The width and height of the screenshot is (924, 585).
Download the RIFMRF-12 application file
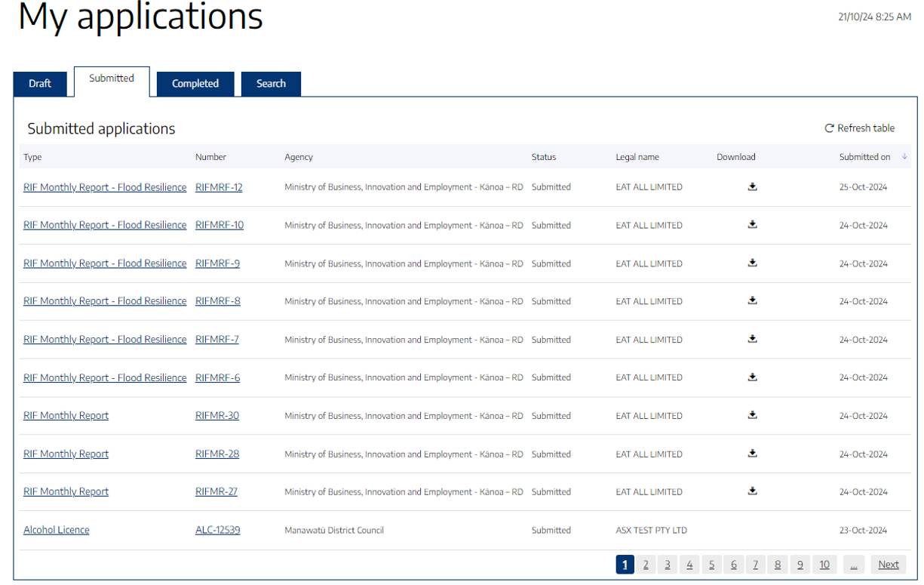[752, 186]
